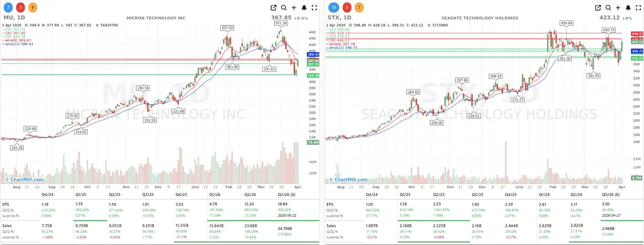Select the ema(9) 397.78 legend on STX

pos(340,44)
